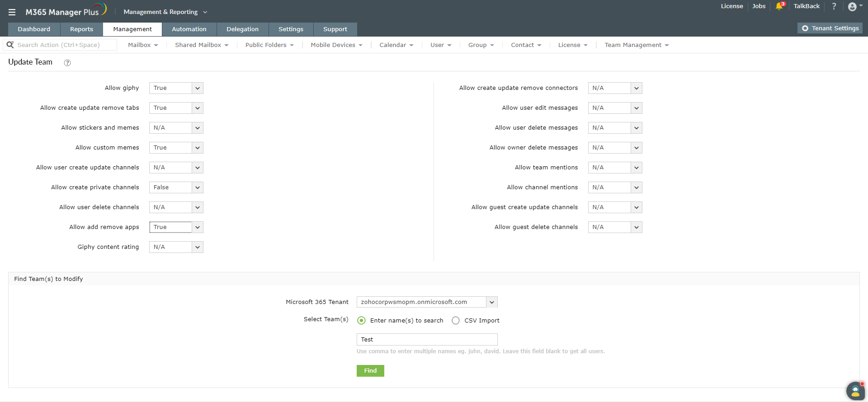
Task: Expand the Shared Mailbox menu
Action: point(202,45)
